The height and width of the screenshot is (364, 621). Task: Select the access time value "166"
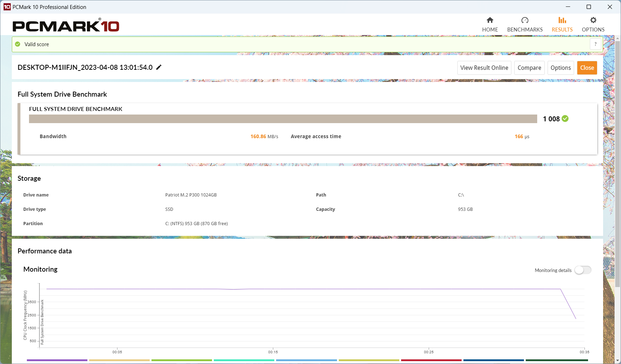[519, 136]
